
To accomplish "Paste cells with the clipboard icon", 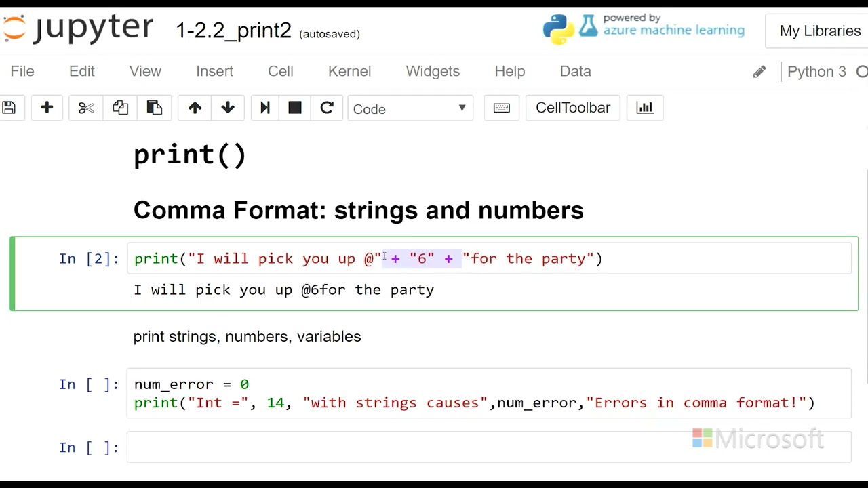I will [x=155, y=108].
